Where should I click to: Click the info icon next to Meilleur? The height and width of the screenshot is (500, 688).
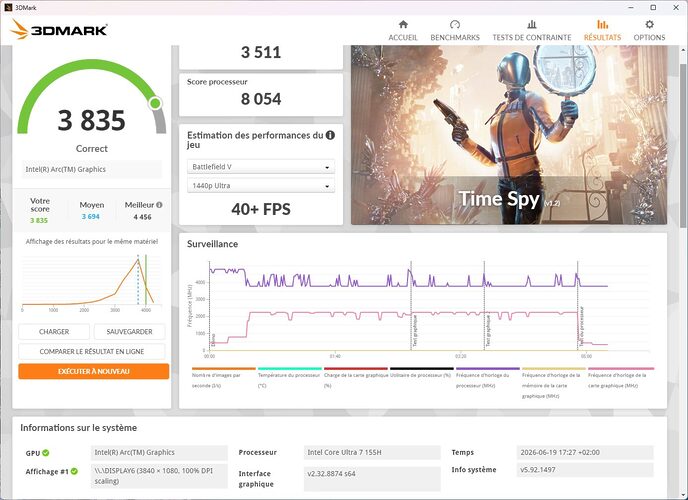click(159, 205)
